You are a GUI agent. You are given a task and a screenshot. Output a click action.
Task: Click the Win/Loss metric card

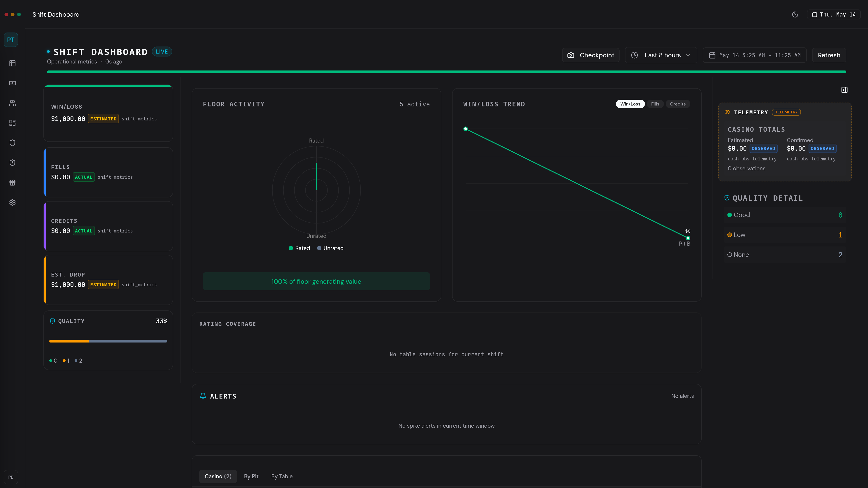click(108, 113)
